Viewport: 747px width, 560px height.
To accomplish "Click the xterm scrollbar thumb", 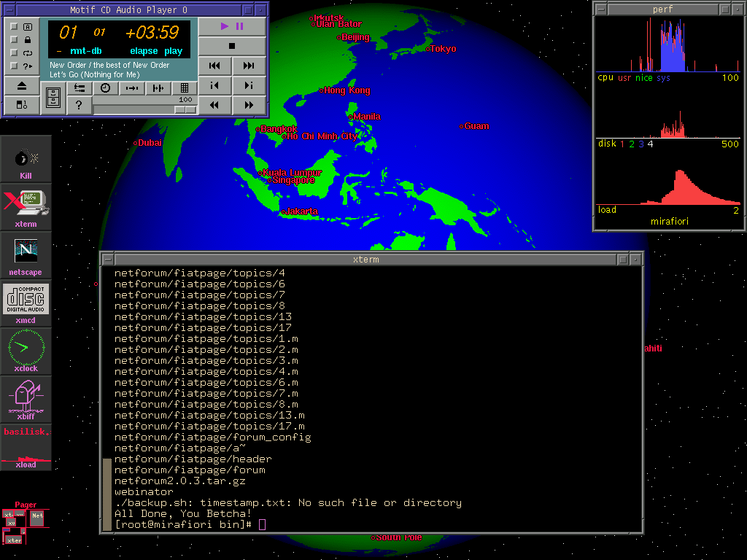I will (107, 495).
